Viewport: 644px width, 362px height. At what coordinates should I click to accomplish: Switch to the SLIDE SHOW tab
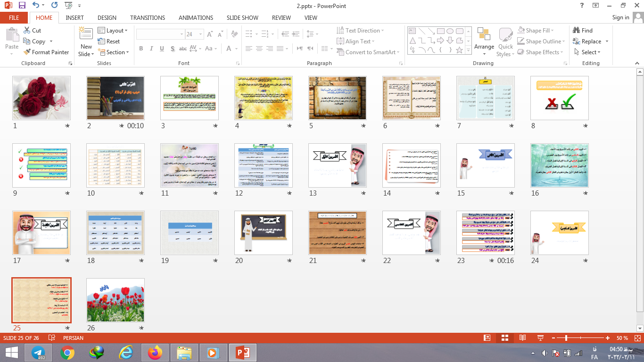tap(242, 18)
